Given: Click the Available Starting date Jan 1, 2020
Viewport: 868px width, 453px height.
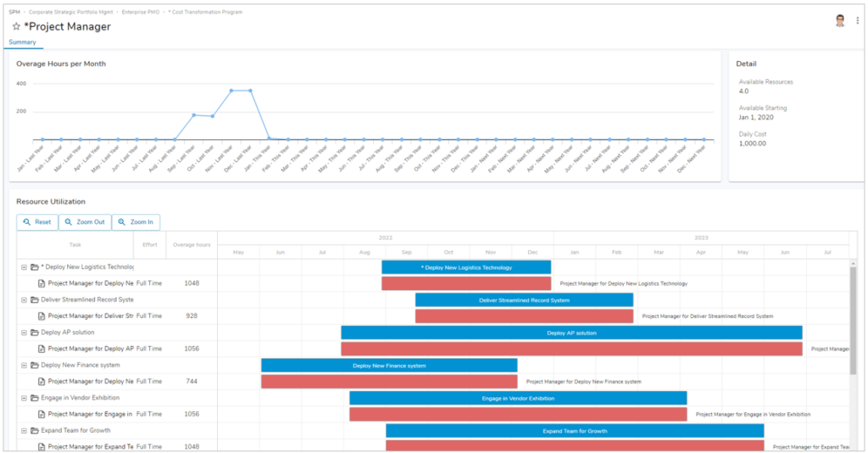Looking at the screenshot, I should click(756, 117).
